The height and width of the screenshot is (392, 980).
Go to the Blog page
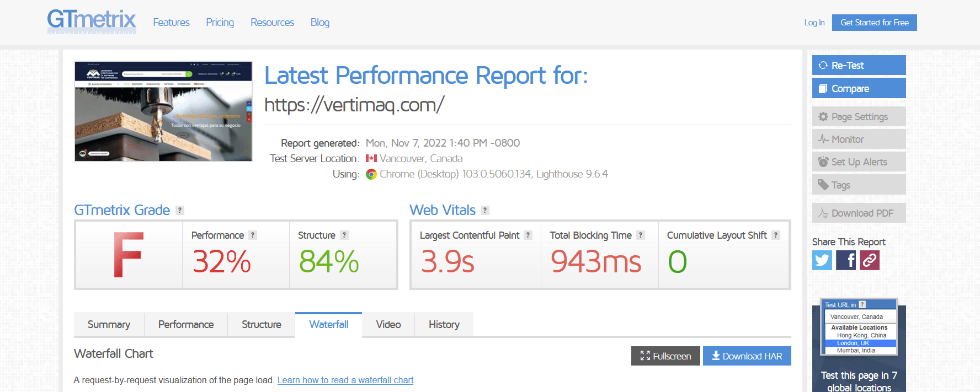[320, 23]
